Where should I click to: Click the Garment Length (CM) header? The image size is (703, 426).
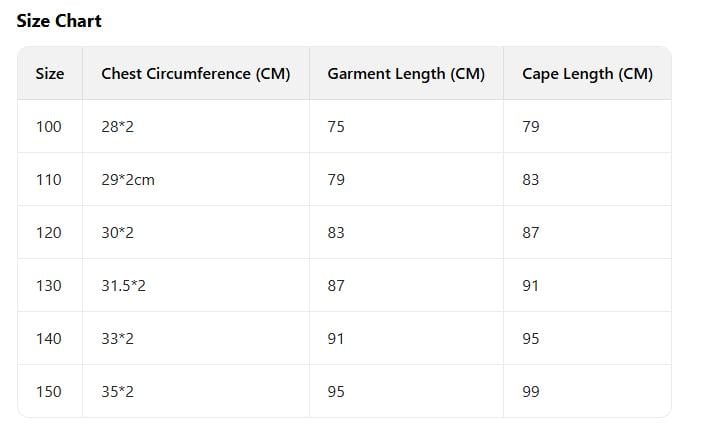click(405, 74)
